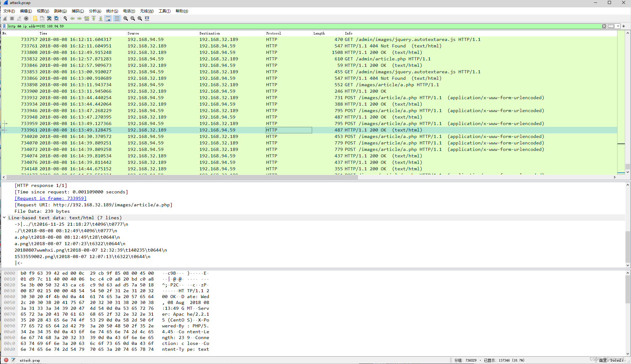Open capture options gear icon
This screenshot has height=364, width=631.
coord(26,18)
